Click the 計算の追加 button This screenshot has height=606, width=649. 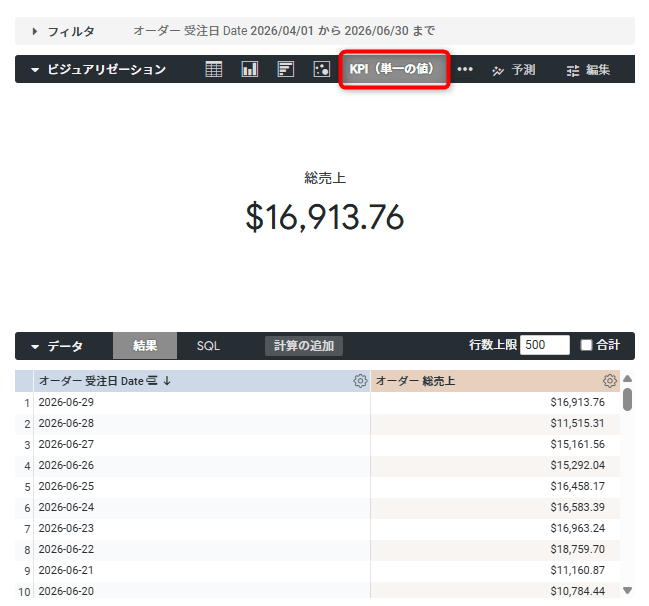pos(304,346)
